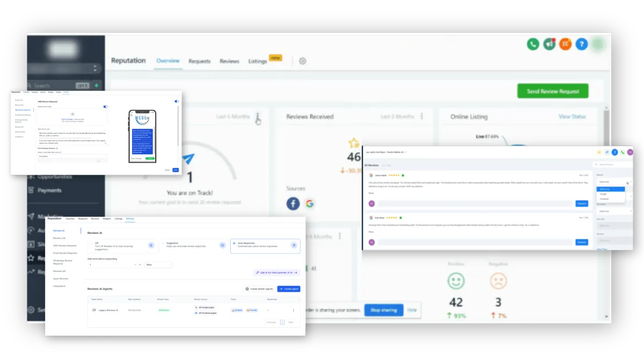Open the rating Select One dropdown
This screenshot has height=362, width=644.
[615, 211]
